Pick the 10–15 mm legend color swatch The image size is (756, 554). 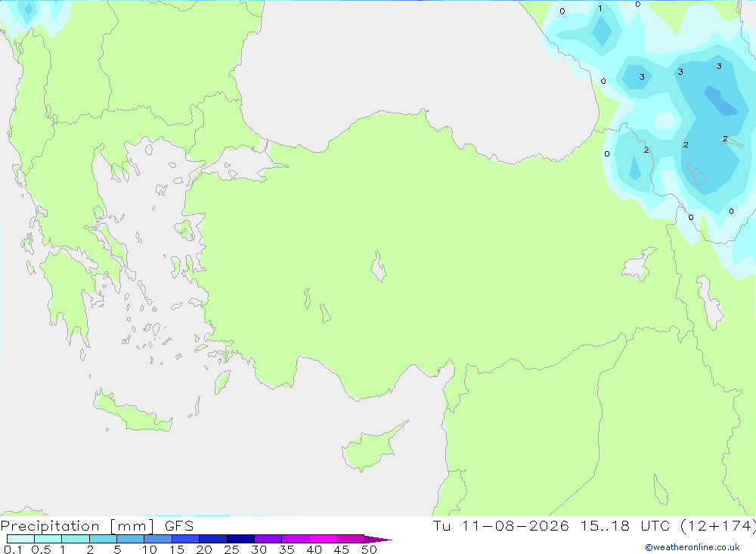point(158,539)
